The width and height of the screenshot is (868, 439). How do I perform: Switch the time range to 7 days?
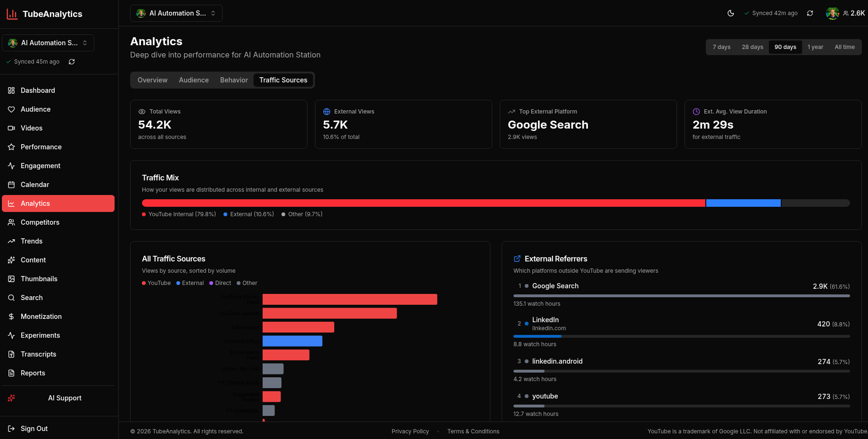721,47
